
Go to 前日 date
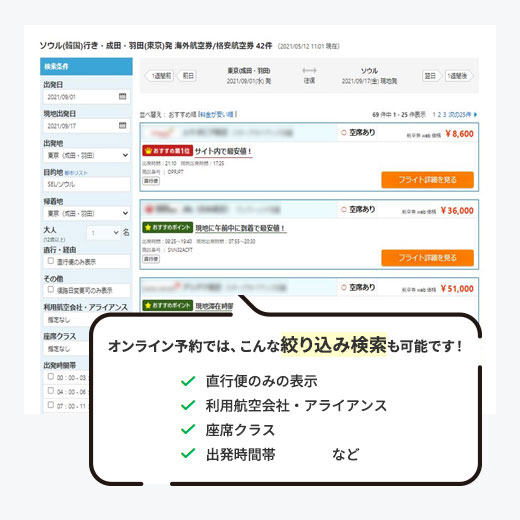pos(187,76)
